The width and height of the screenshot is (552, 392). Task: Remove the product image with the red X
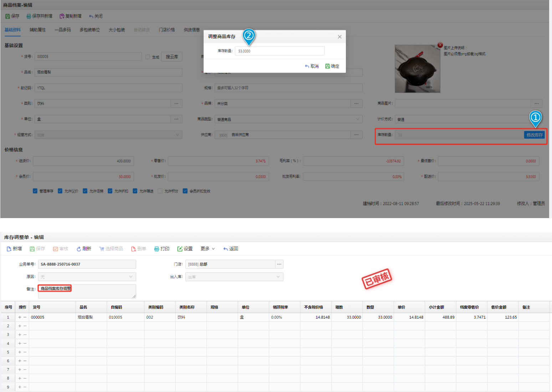[440, 45]
